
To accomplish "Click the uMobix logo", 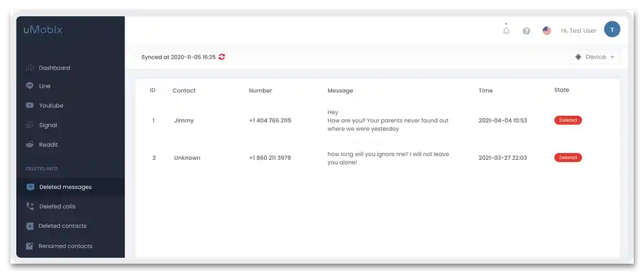I will tap(43, 30).
